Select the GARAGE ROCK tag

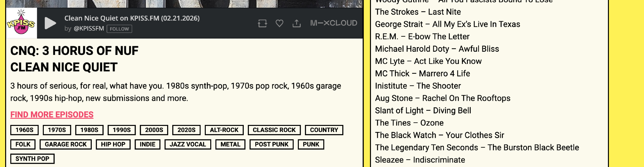(66, 145)
